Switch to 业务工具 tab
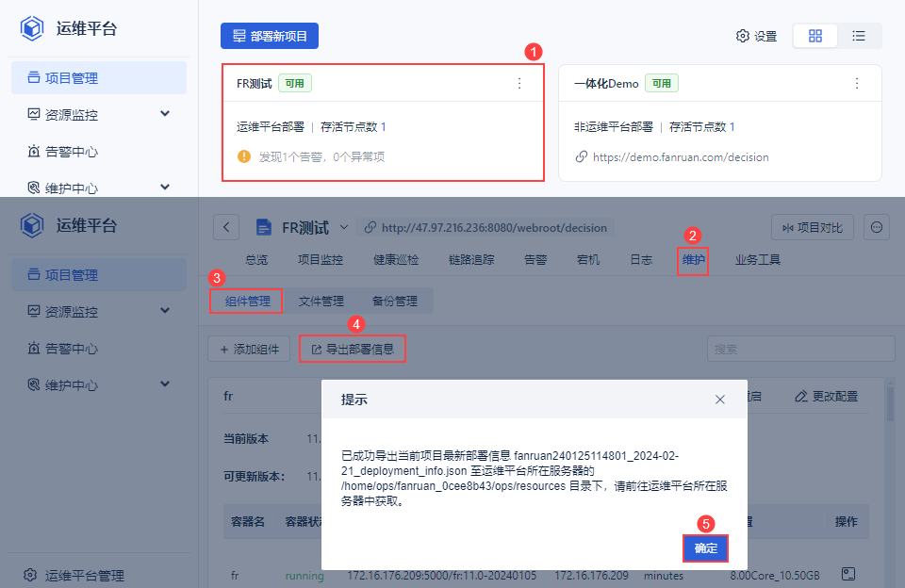905x588 pixels. point(758,260)
